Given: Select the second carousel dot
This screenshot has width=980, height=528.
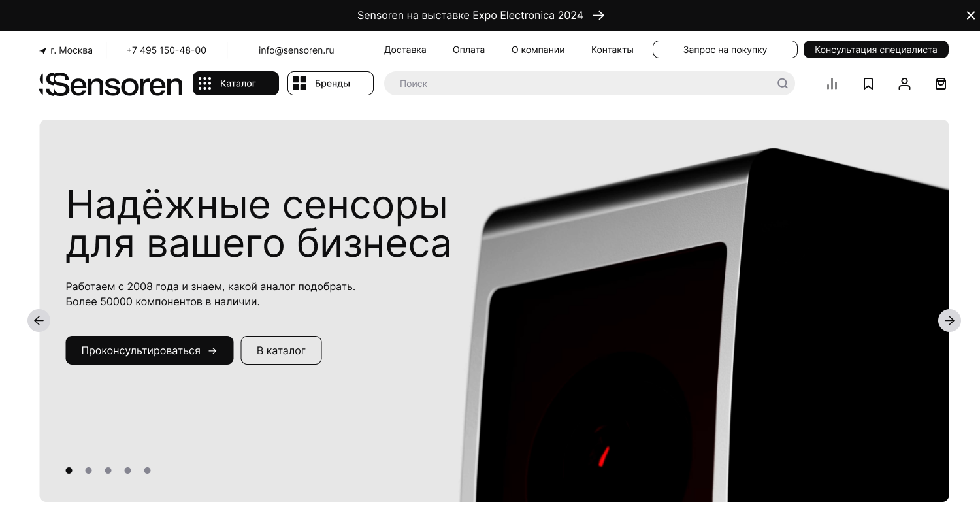Looking at the screenshot, I should point(88,470).
